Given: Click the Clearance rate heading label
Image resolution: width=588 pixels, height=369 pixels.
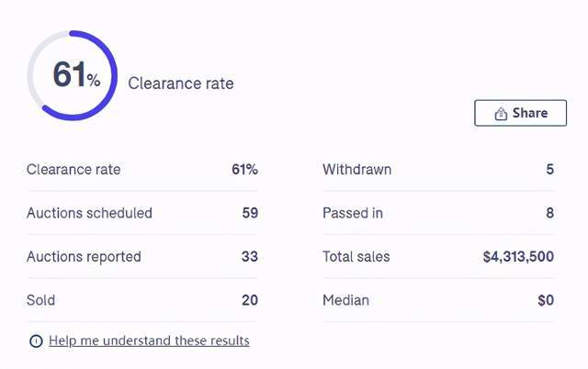Looking at the screenshot, I should pyautogui.click(x=181, y=84).
